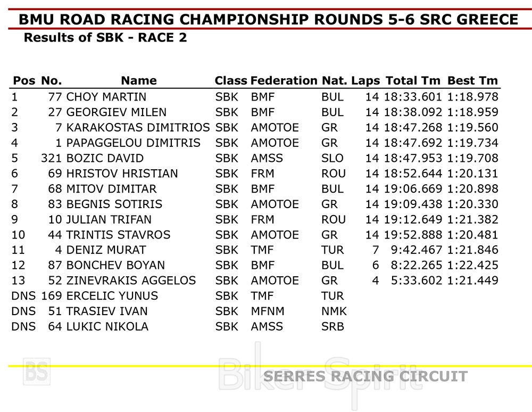
Task: Click total time 18:33.601
Action: 413,97
